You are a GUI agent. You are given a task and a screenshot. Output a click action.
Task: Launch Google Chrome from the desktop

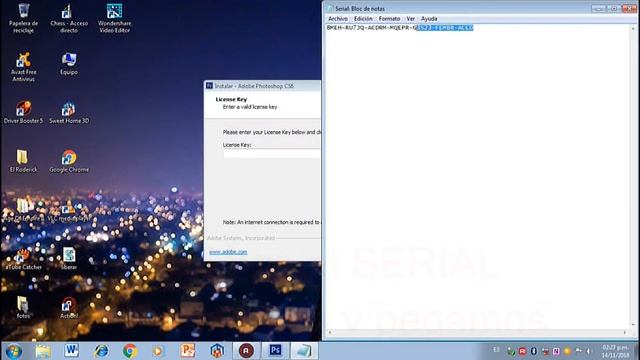click(x=69, y=161)
